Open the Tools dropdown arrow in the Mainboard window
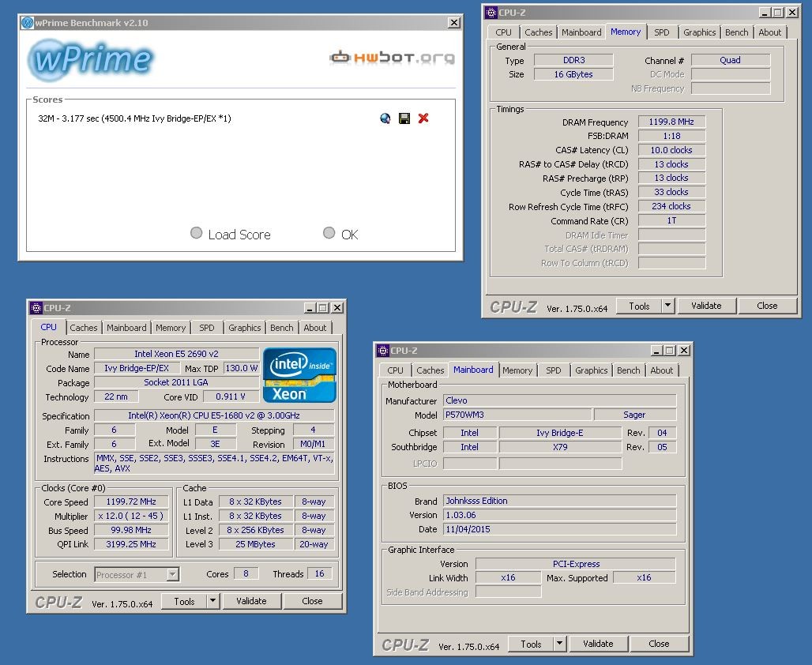Viewport: 812px width, 665px height. (x=559, y=644)
